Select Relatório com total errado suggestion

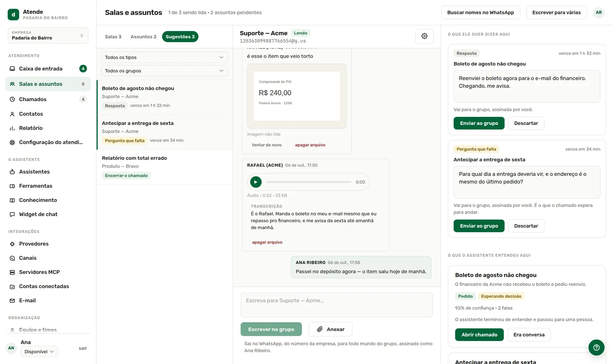pos(165,167)
